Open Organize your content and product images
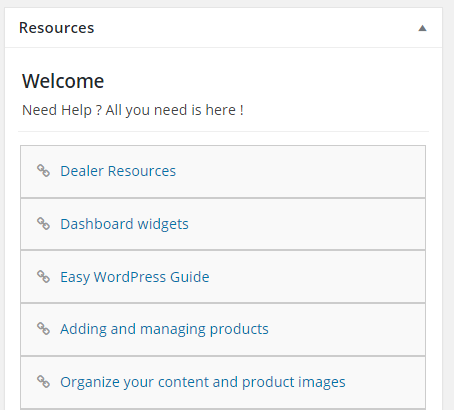 point(203,382)
